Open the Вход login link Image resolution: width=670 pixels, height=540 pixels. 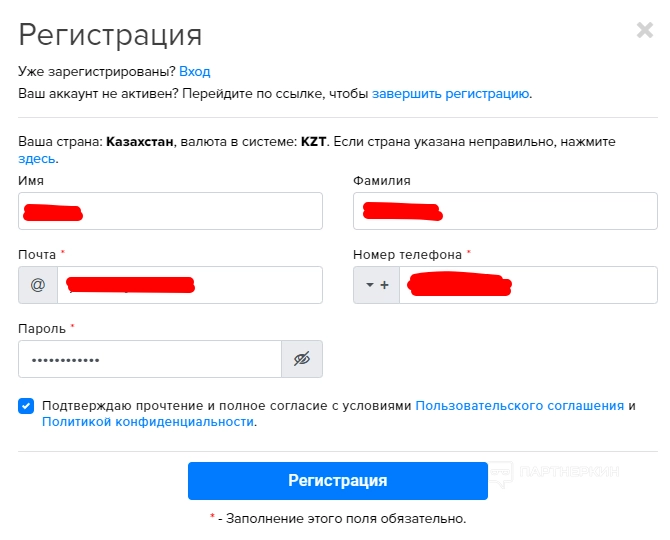tap(194, 71)
